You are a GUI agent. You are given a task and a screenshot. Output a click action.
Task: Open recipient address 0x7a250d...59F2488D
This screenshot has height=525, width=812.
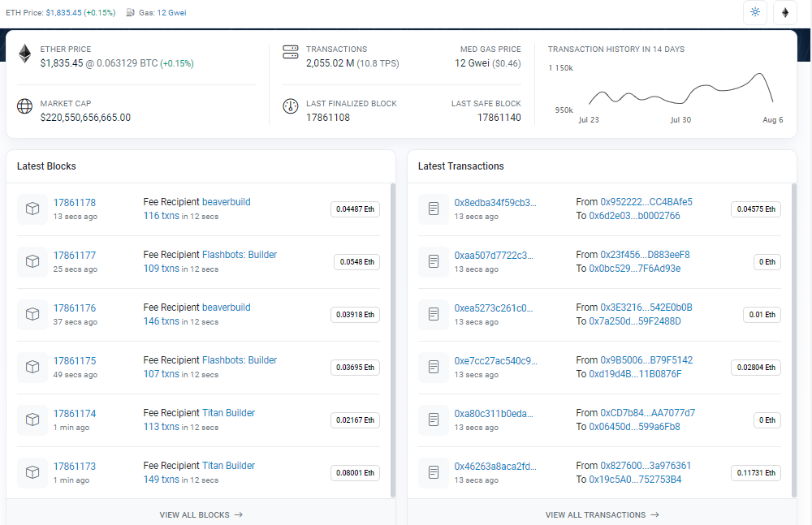tap(635, 321)
